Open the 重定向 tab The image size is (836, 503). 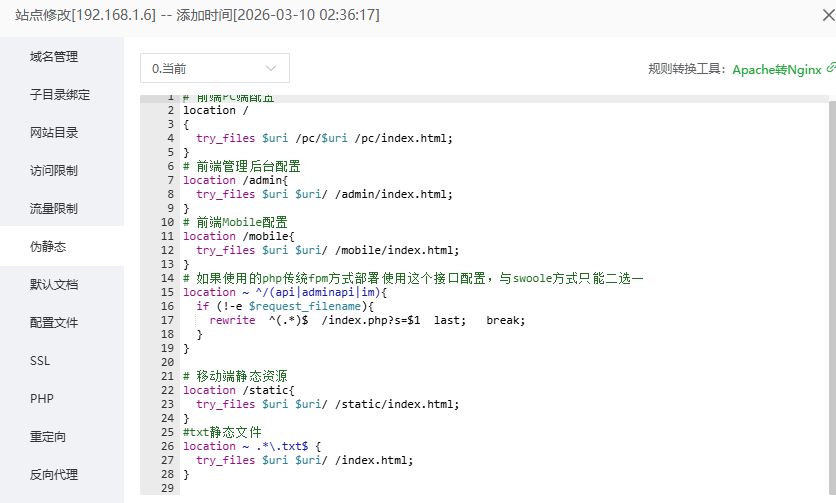[x=48, y=437]
